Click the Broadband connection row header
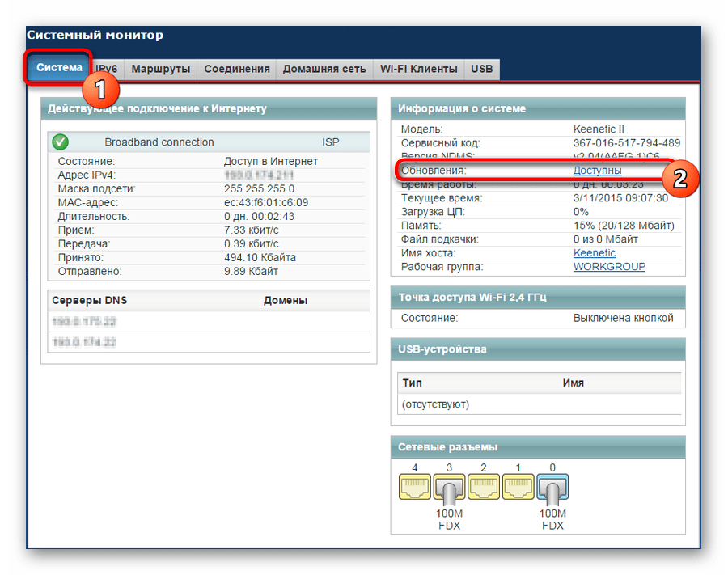 (x=209, y=142)
